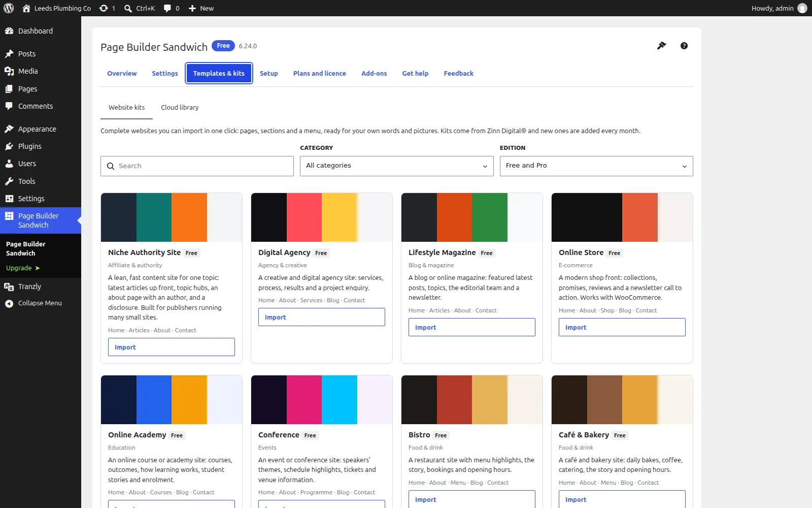Open the comments bubble in admin bar
812x508 pixels.
[167, 8]
